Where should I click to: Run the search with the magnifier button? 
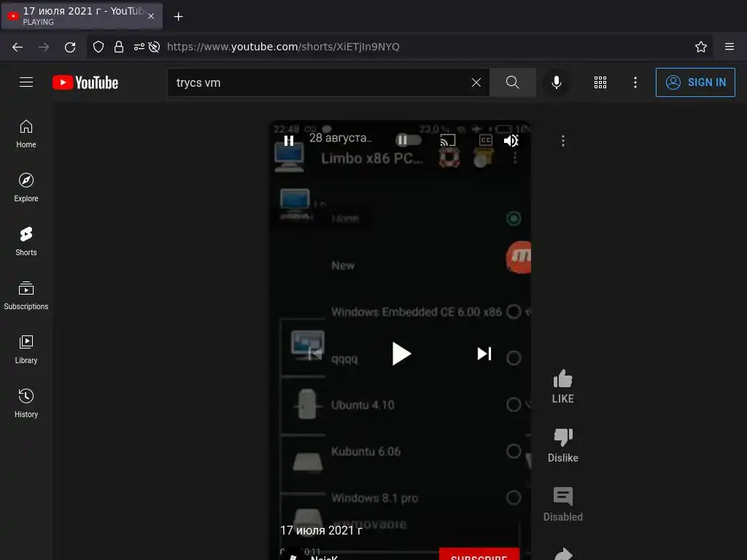(x=513, y=82)
